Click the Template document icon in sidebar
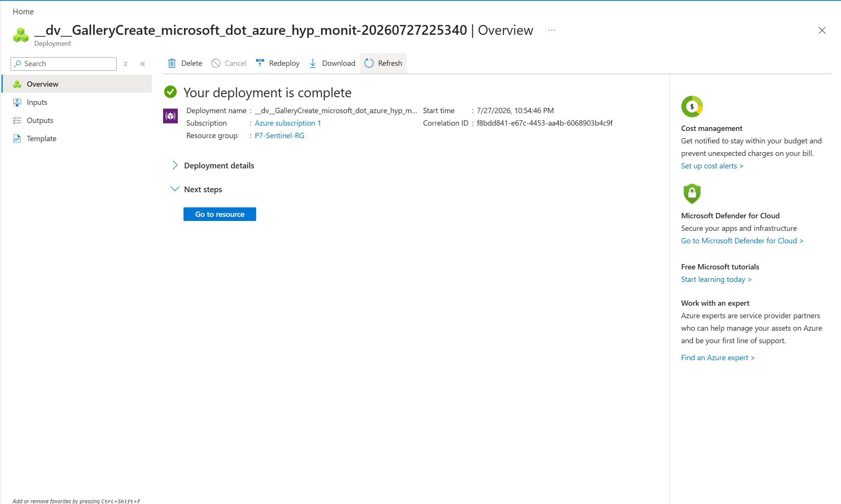Image resolution: width=841 pixels, height=504 pixels. (x=17, y=138)
